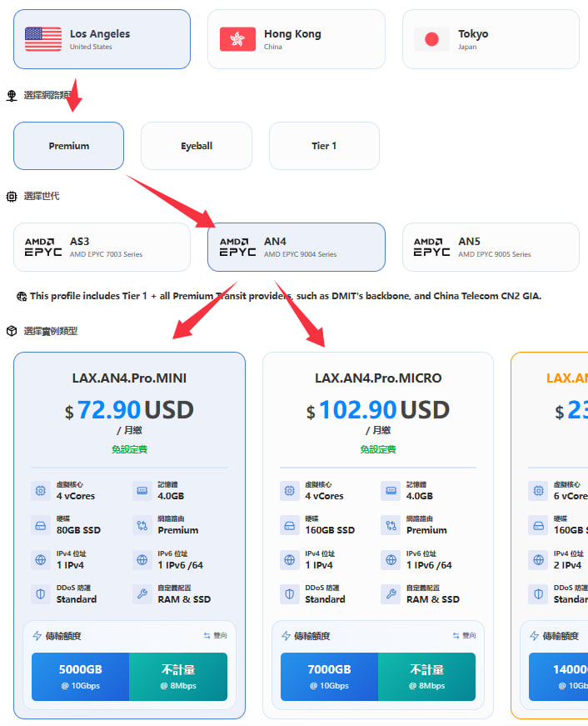Viewport: 588px width, 726px height.
Task: Click network routing icon in MINI card
Action: coord(142,525)
